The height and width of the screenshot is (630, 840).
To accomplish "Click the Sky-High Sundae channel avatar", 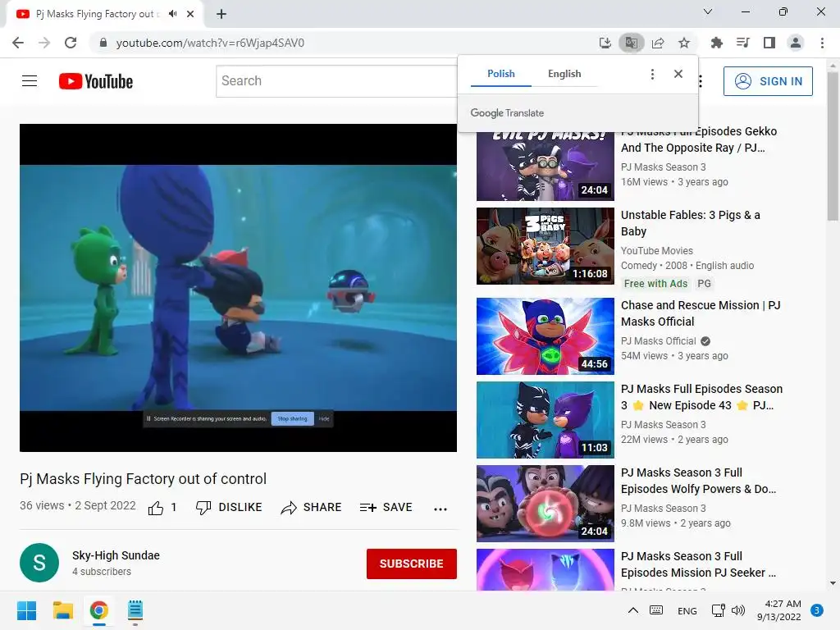I will click(39, 563).
